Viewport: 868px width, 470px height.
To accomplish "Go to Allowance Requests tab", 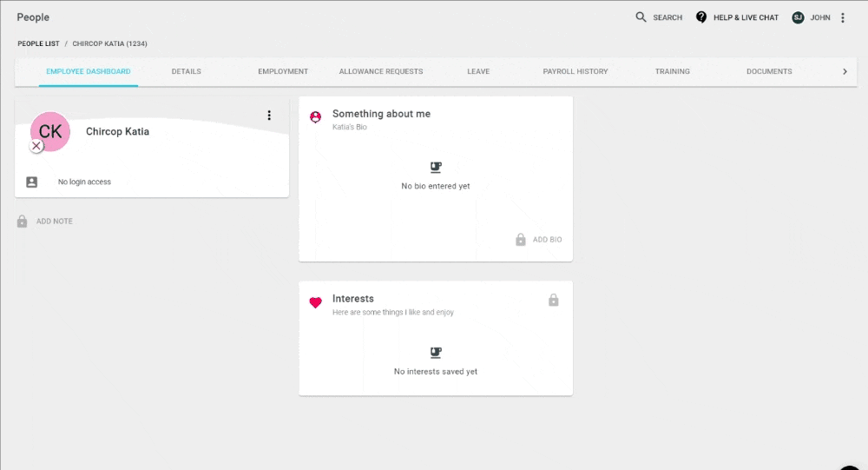I will pyautogui.click(x=381, y=71).
